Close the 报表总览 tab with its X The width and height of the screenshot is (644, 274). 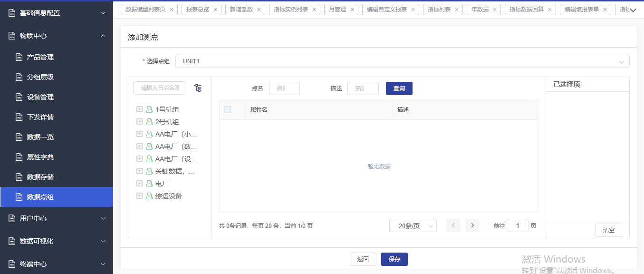[215, 10]
